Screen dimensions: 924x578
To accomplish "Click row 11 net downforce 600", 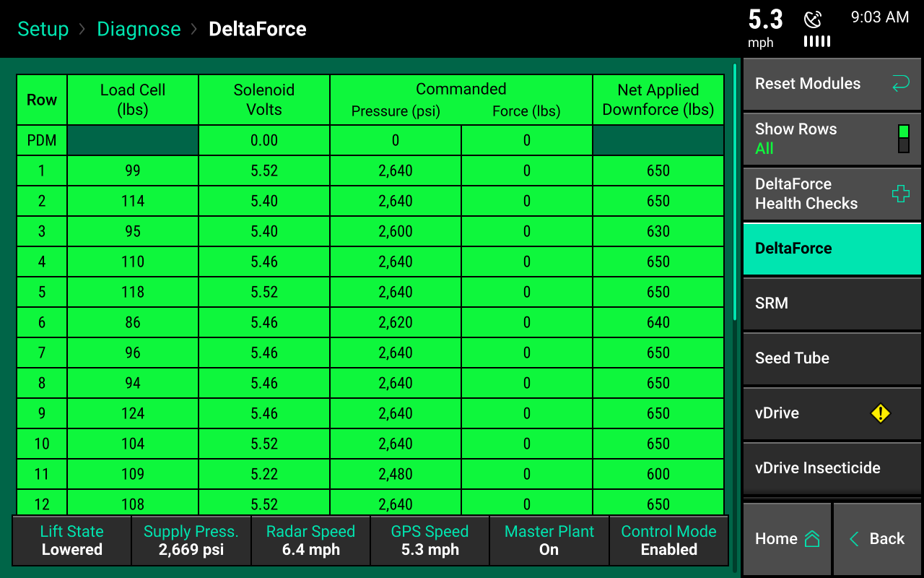I will coord(658,474).
